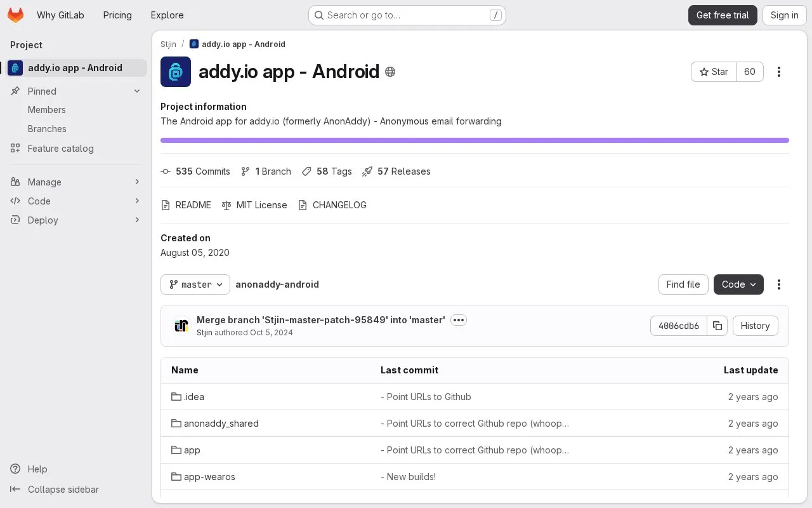Open the anonaddy_shared folder
Image resolution: width=812 pixels, height=508 pixels.
coord(221,424)
